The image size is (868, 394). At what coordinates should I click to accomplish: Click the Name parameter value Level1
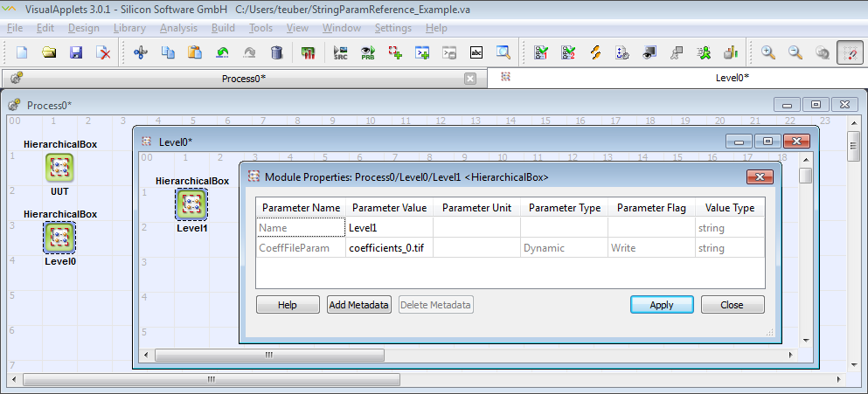pyautogui.click(x=388, y=228)
